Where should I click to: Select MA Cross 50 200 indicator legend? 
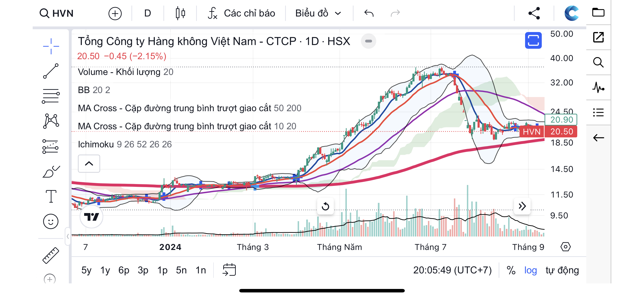coord(189,108)
